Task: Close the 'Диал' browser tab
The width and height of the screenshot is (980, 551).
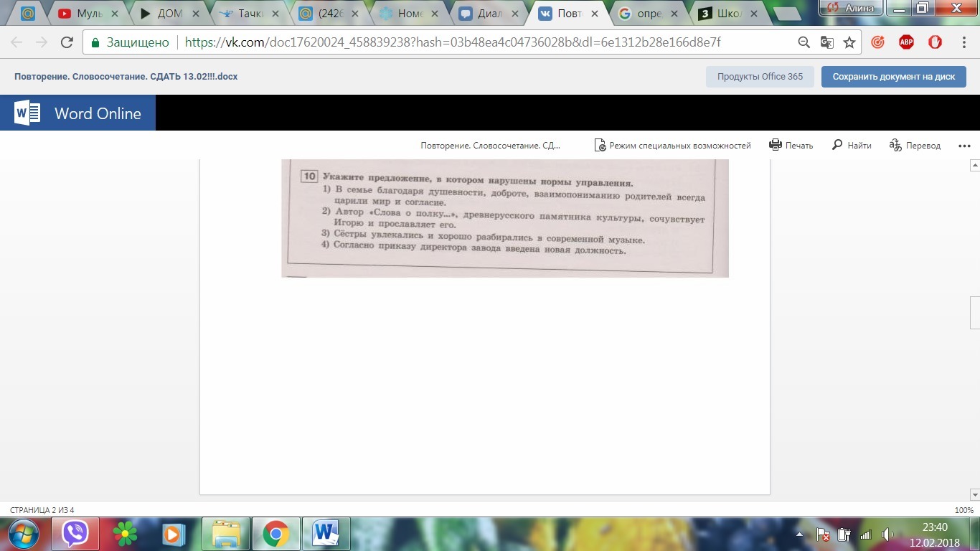Action: coord(516,13)
